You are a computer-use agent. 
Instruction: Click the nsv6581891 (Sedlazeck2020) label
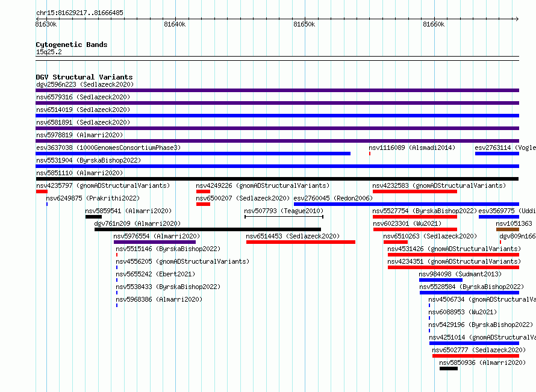(x=83, y=122)
